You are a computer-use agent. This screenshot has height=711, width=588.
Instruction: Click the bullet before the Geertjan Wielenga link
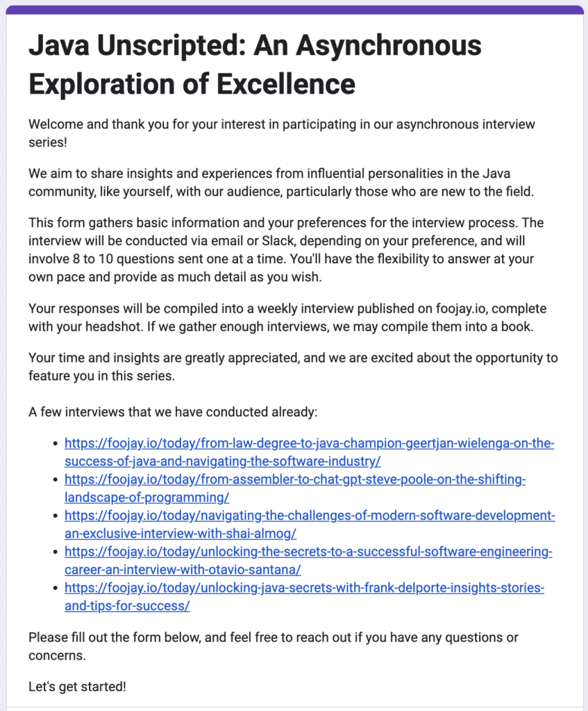coord(56,444)
